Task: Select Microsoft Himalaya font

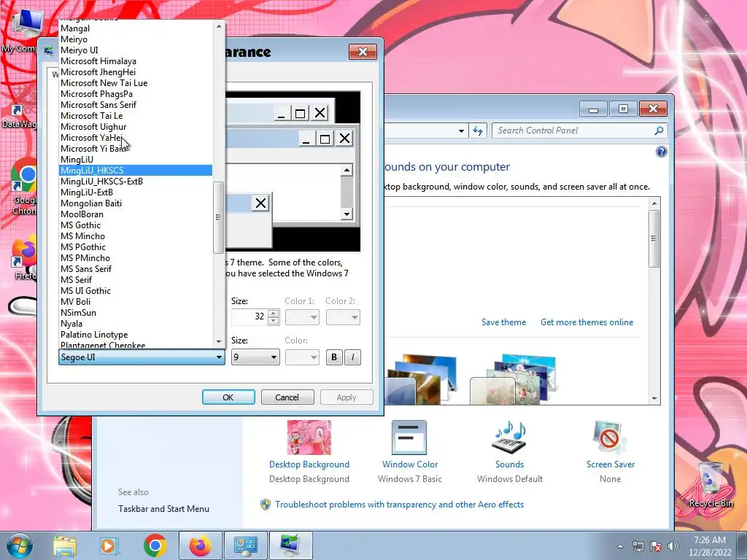Action: [x=136, y=61]
